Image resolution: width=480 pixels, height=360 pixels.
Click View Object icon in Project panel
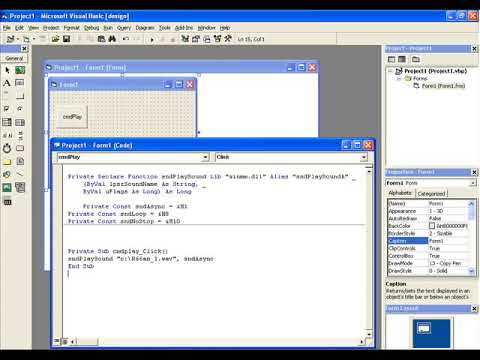pos(402,59)
